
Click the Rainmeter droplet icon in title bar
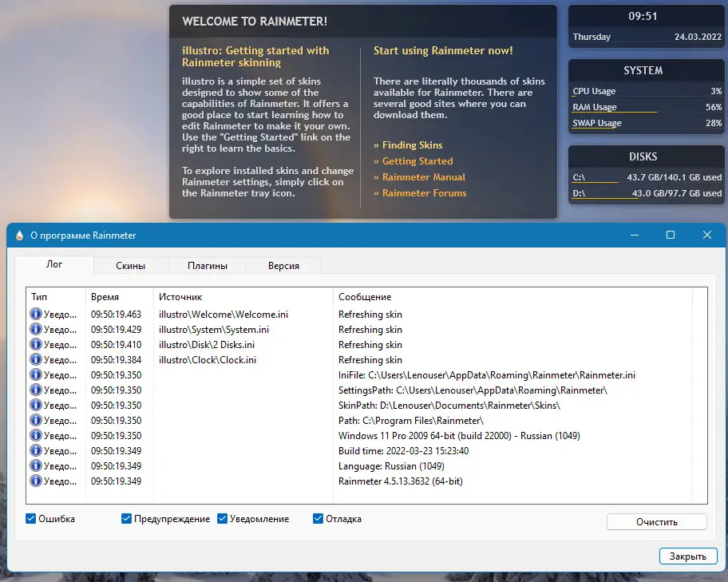coord(19,236)
